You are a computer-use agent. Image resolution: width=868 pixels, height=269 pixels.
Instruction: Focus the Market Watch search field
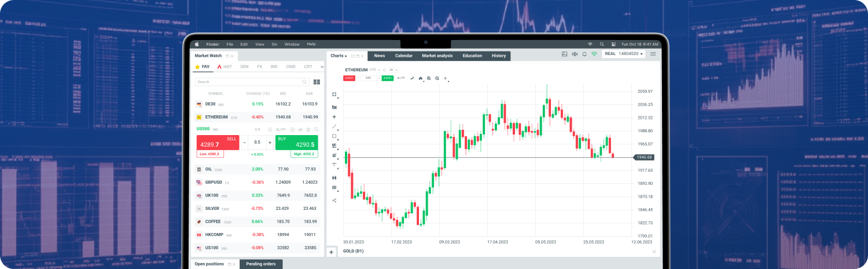tap(252, 82)
